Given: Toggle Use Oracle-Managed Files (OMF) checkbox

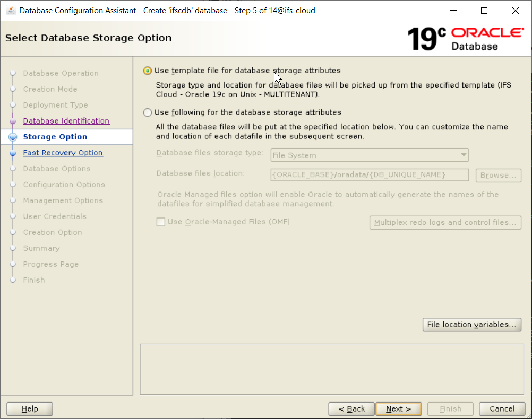Looking at the screenshot, I should tap(161, 222).
